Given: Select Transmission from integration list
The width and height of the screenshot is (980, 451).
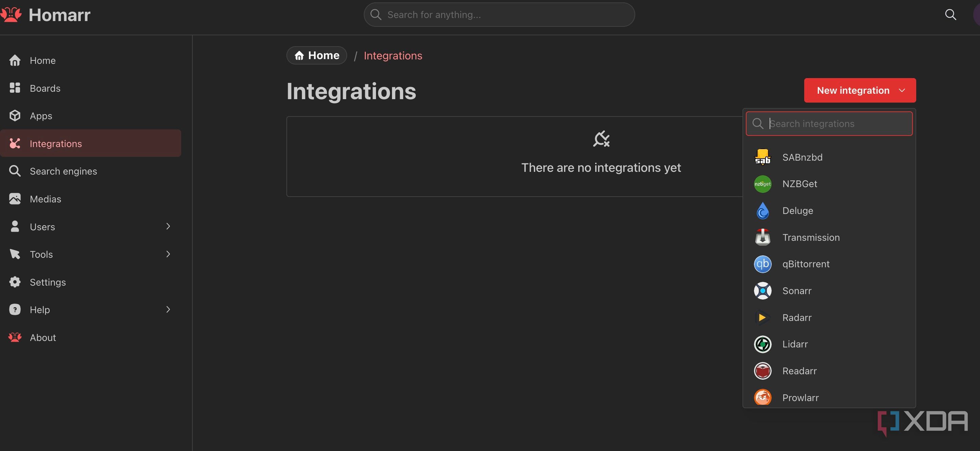Looking at the screenshot, I should pos(829,237).
